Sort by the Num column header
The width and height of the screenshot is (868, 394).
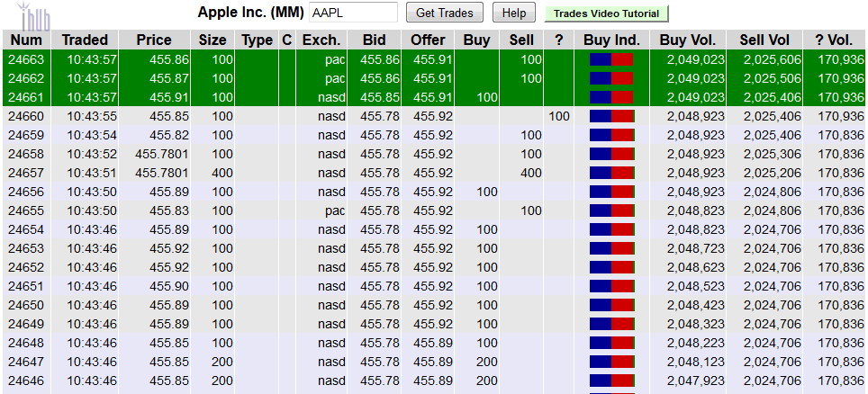pyautogui.click(x=26, y=40)
